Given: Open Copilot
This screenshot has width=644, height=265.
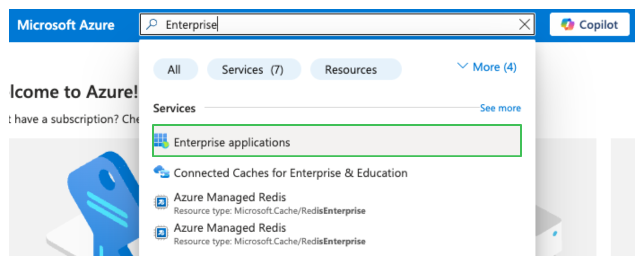Looking at the screenshot, I should pyautogui.click(x=589, y=25).
